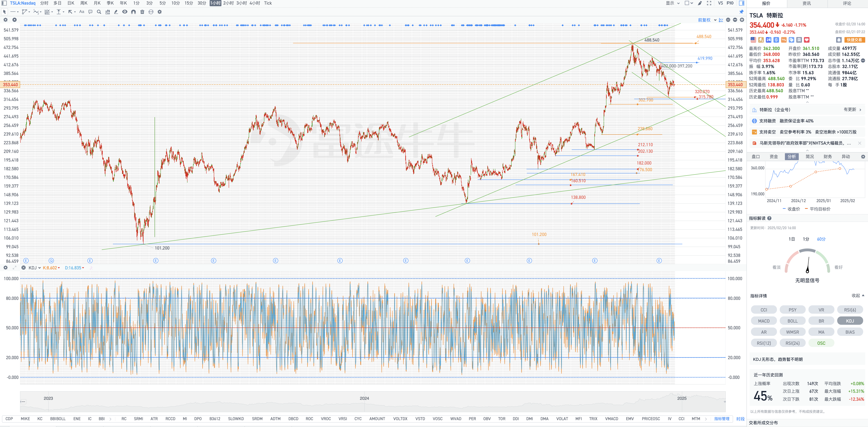Open drawing toolbar settings gear
Viewport: 868px width, 427px height.
[160, 12]
